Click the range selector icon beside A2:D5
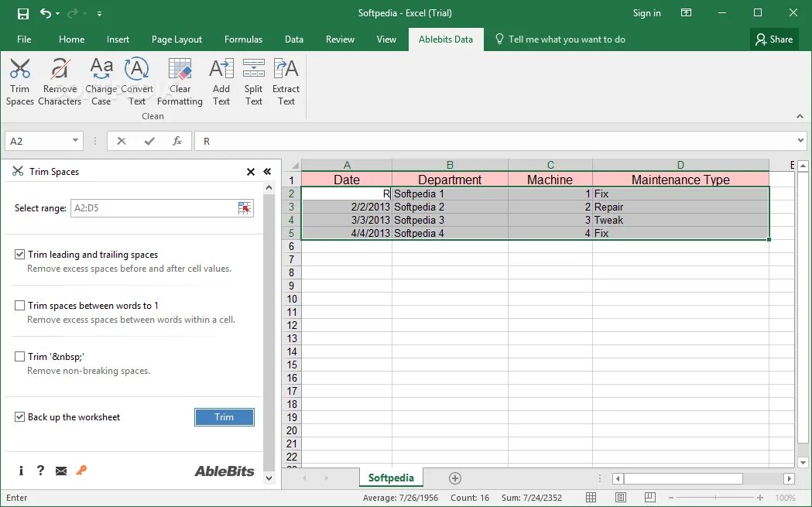 [245, 207]
